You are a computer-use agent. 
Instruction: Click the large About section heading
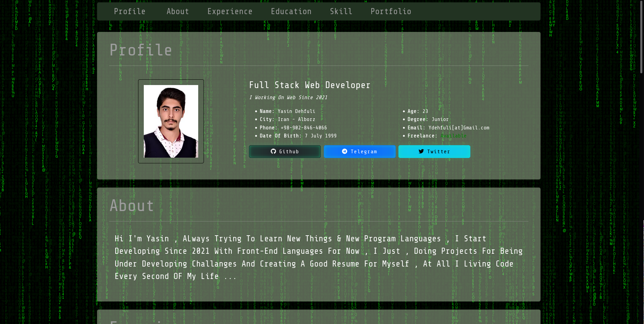pyautogui.click(x=132, y=206)
